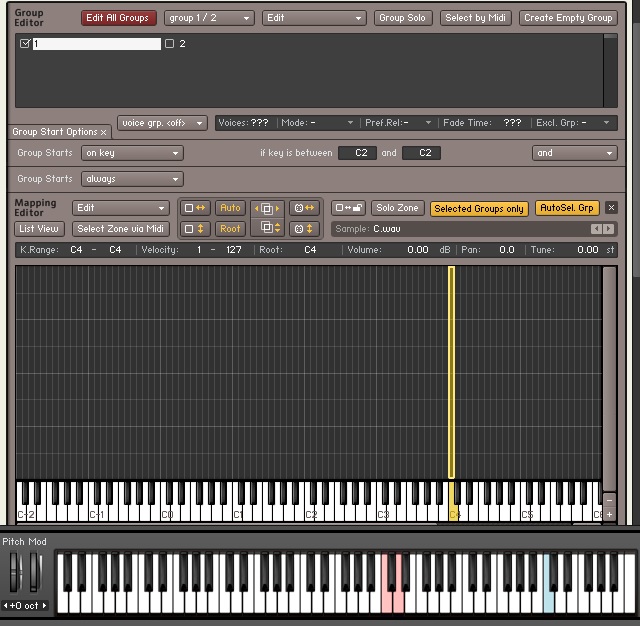The height and width of the screenshot is (626, 640).
Task: Toggle Root key setting
Action: pos(230,229)
